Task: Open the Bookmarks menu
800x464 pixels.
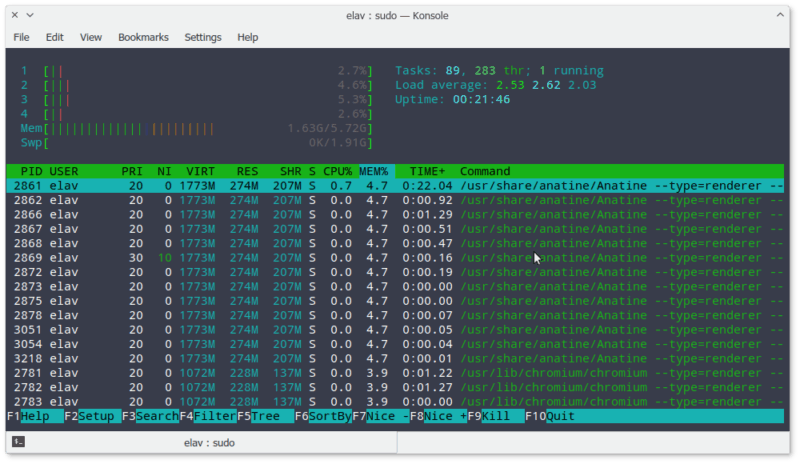Action: [143, 37]
